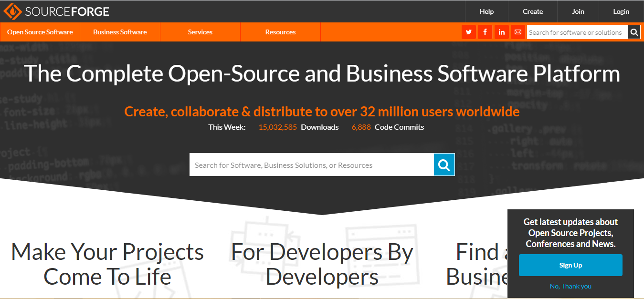Click the Create button
Image resolution: width=644 pixels, height=299 pixels.
click(532, 11)
